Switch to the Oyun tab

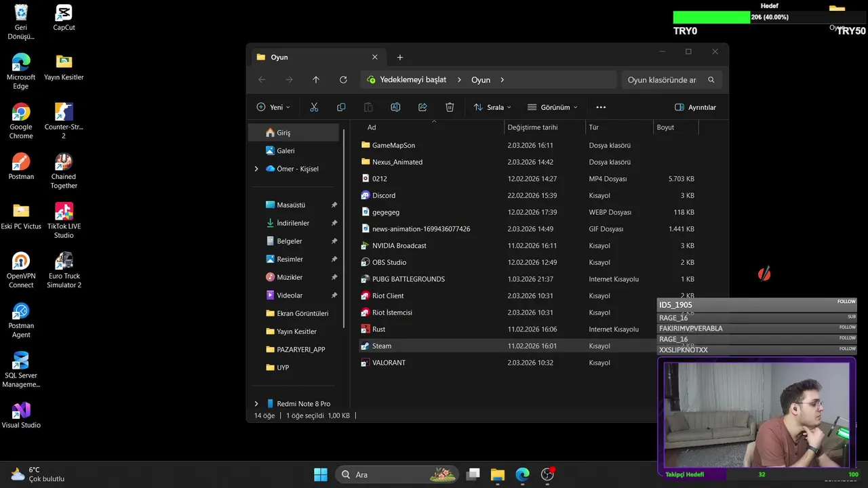click(317, 58)
